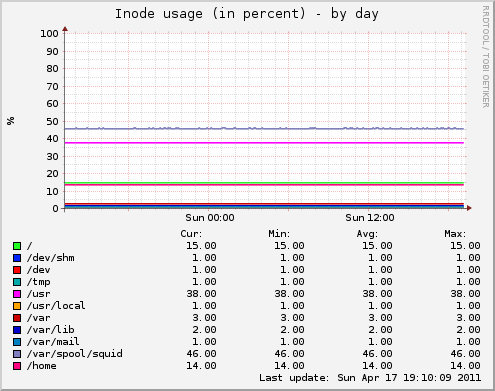This screenshot has height=391, width=495.
Task: Click the % y-axis unit label
Action: click(x=11, y=121)
